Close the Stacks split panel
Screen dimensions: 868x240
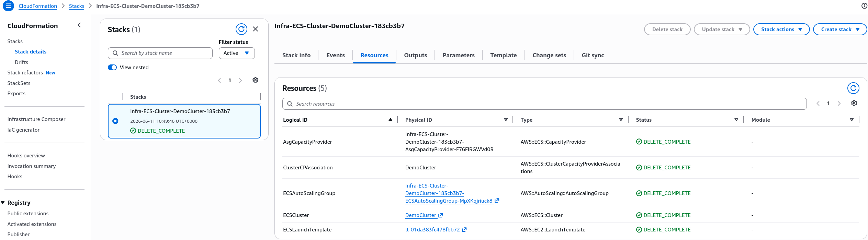256,29
